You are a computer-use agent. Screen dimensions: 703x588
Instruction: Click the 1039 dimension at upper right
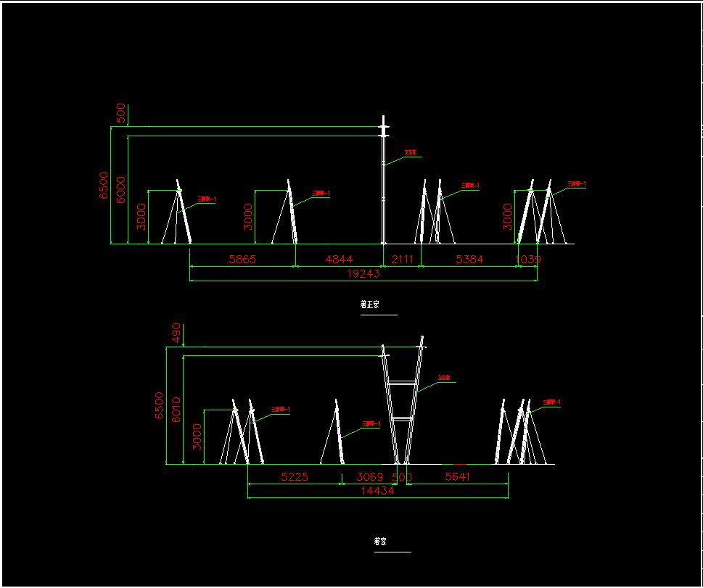[x=528, y=260]
